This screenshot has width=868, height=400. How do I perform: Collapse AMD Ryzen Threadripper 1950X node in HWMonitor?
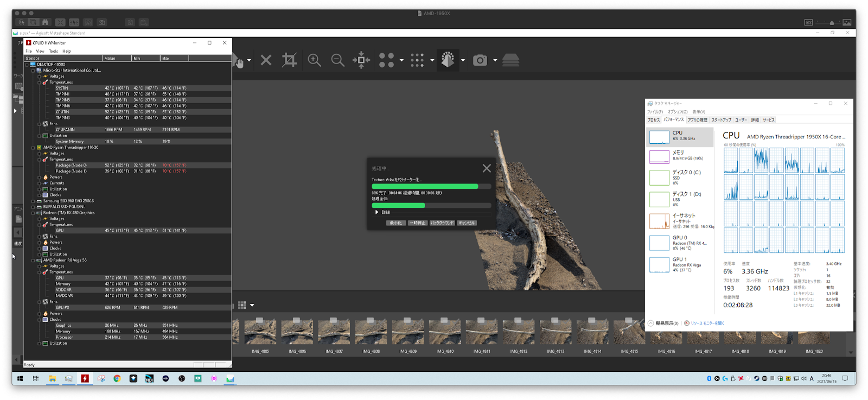[x=33, y=148]
